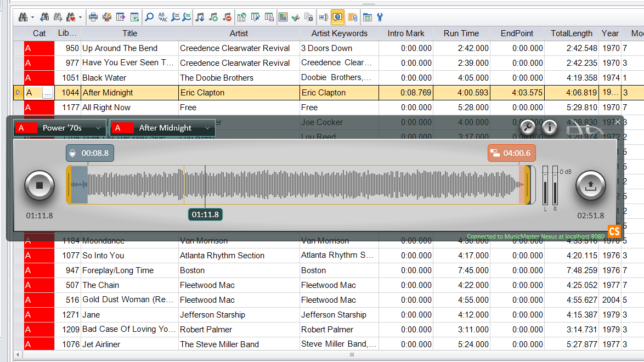This screenshot has height=362, width=644.
Task: Sort the list by the Artist column header
Action: [239, 33]
